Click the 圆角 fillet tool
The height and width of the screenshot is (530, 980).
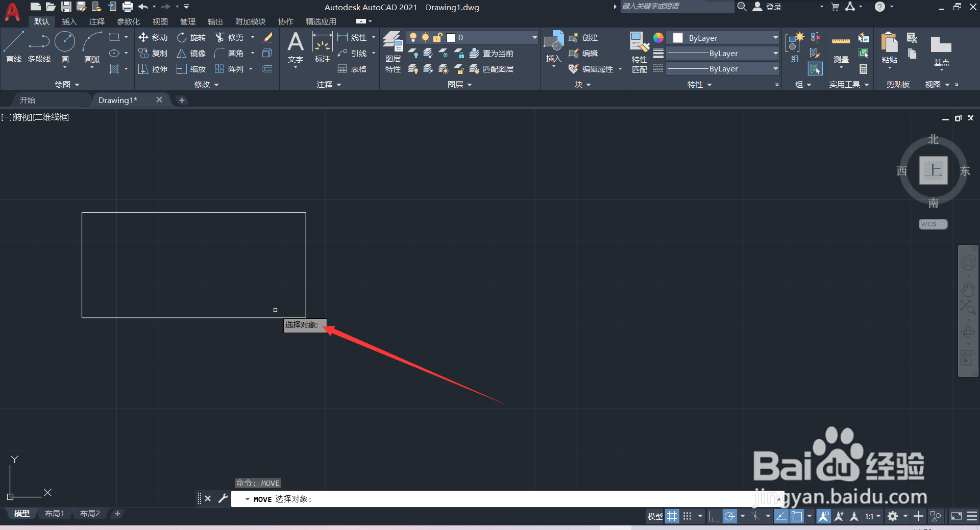click(x=230, y=53)
